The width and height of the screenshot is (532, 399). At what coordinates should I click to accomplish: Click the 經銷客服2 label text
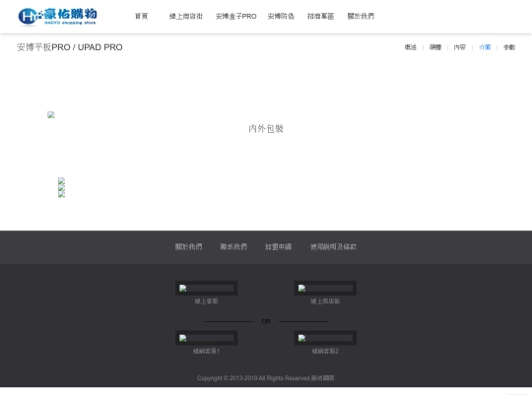point(325,351)
